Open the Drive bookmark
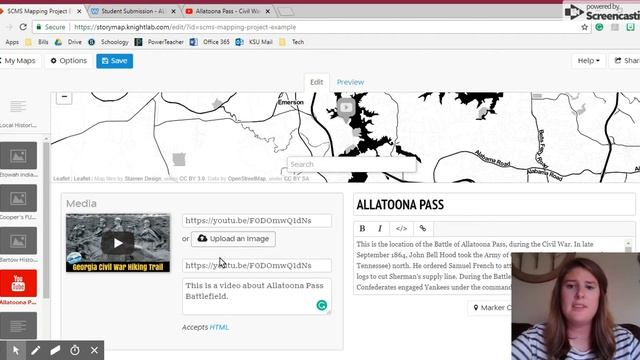640x360 pixels. pyautogui.click(x=69, y=42)
